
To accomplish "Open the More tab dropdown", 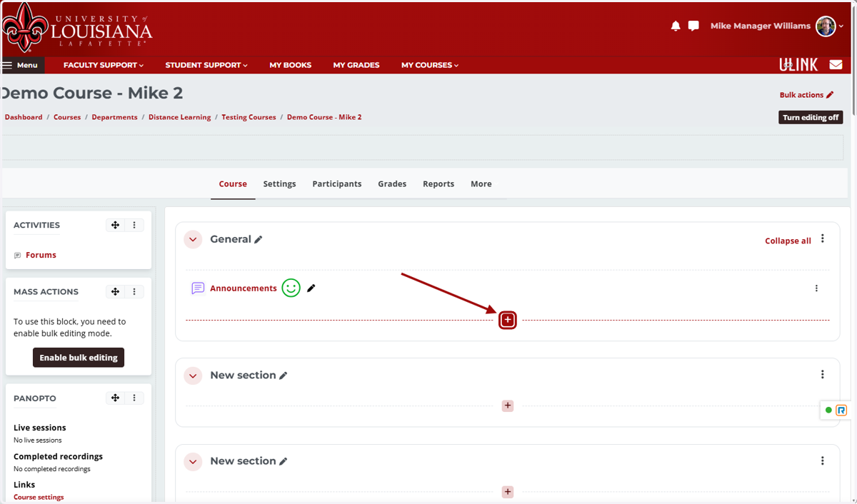I will pyautogui.click(x=481, y=183).
